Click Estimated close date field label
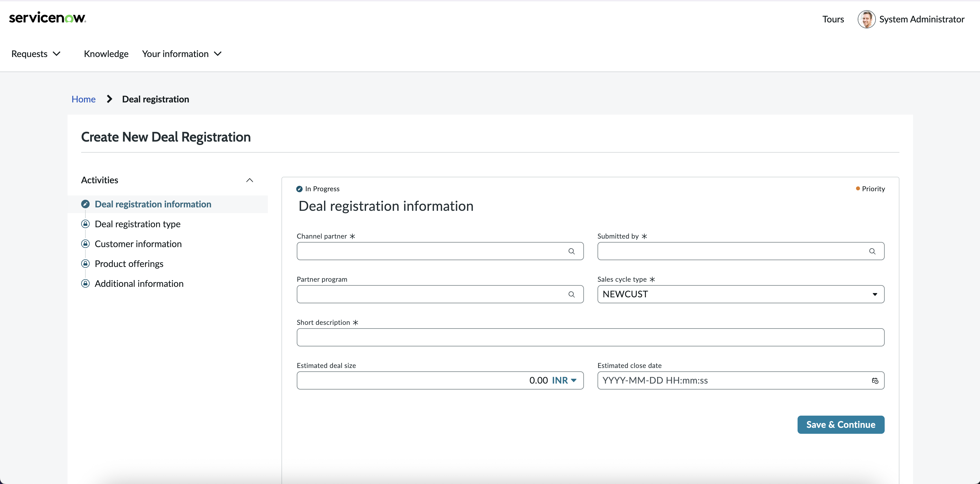Screen dimensions: 980x484 [629, 365]
